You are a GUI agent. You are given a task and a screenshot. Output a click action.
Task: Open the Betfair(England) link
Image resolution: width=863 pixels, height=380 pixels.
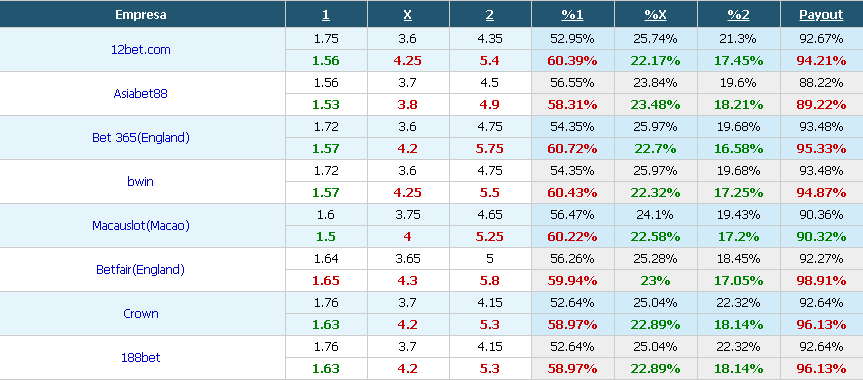pos(140,270)
